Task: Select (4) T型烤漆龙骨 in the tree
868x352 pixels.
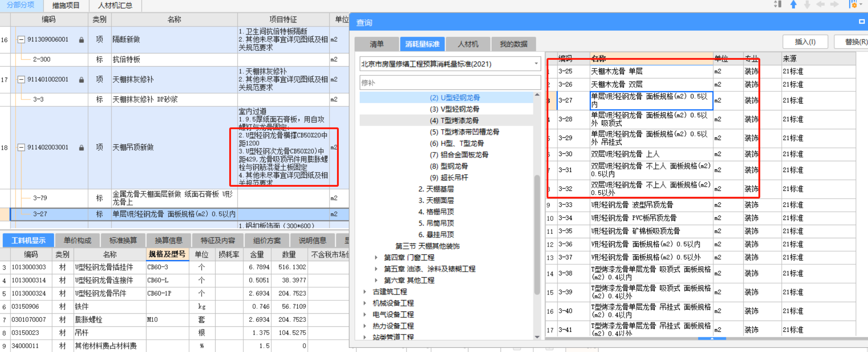Action: tap(455, 121)
